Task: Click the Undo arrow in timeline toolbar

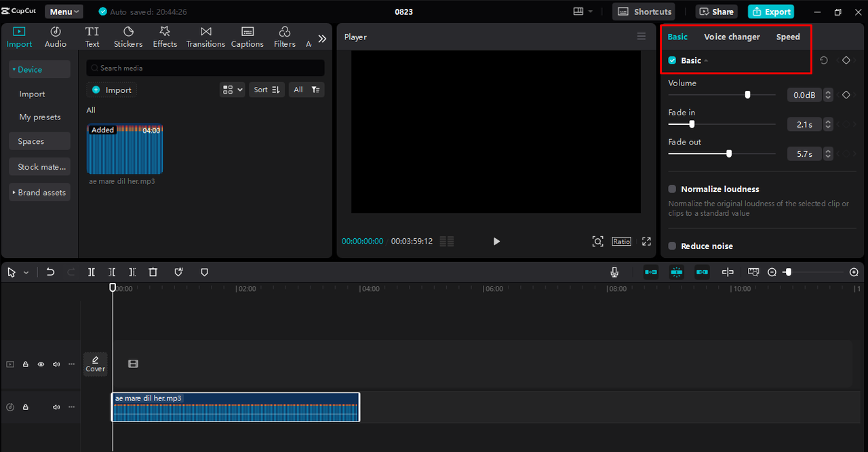Action: pos(50,272)
